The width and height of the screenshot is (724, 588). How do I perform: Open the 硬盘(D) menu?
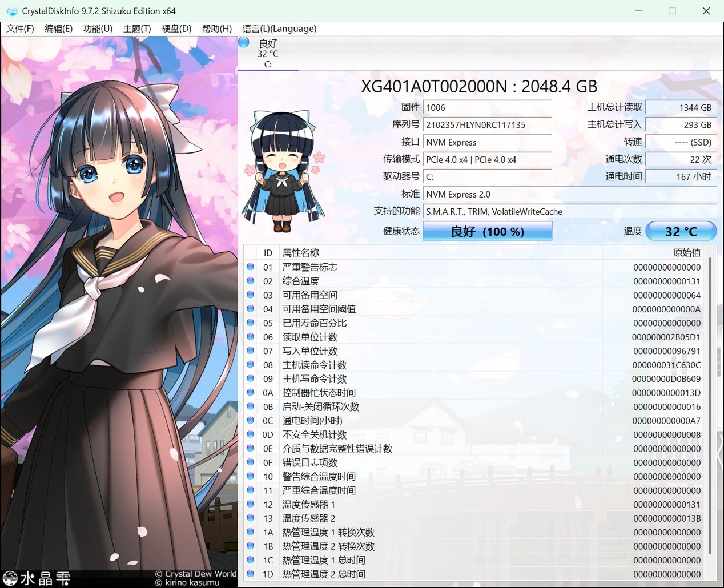pos(176,29)
